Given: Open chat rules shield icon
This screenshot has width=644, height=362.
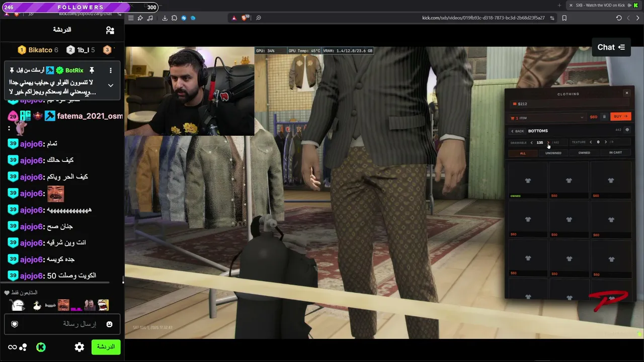Looking at the screenshot, I should [15, 324].
